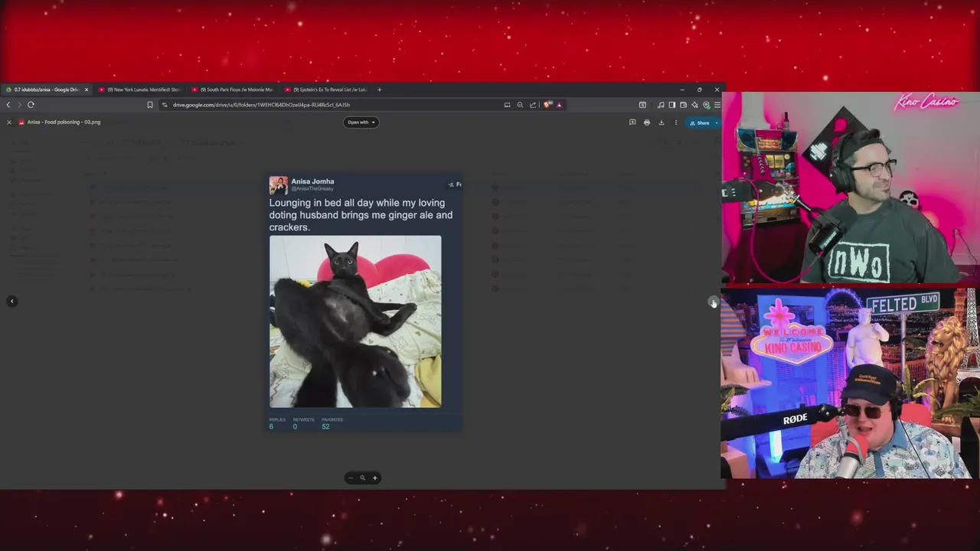This screenshot has height=551, width=980.
Task: Click the black cat photo in tweet
Action: [355, 321]
